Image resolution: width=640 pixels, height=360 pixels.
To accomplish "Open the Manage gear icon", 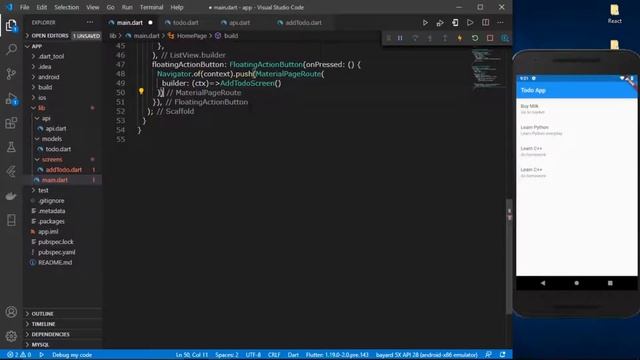I will 11,336.
